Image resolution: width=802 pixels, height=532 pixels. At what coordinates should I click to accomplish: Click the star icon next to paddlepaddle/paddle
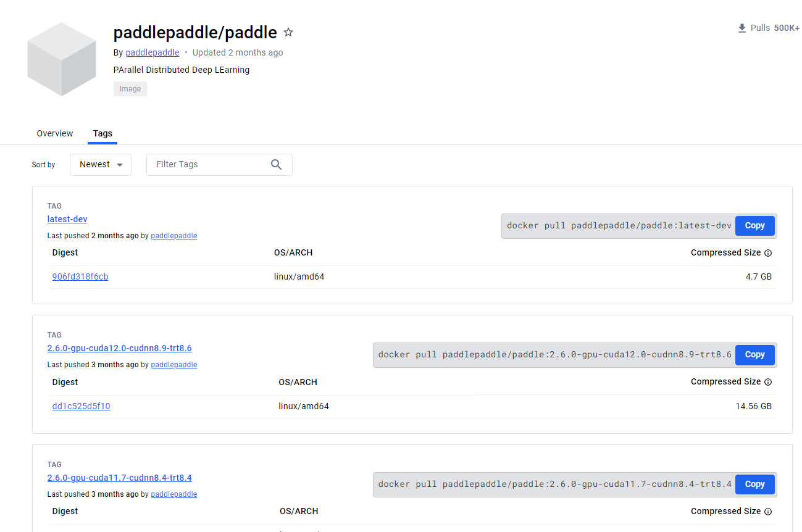pos(288,32)
